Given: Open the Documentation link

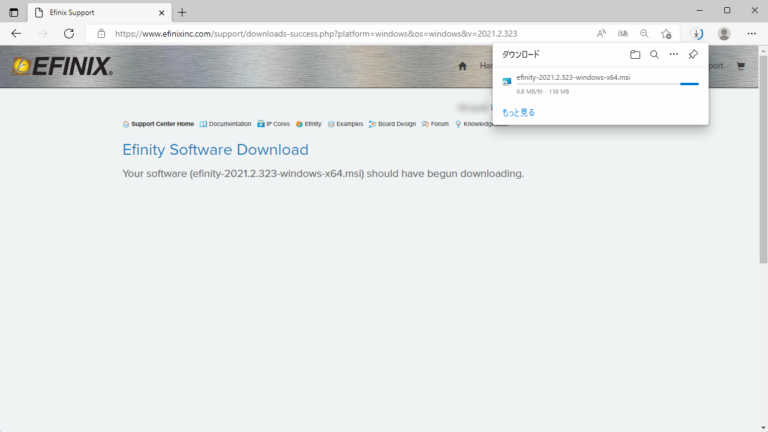Looking at the screenshot, I should [x=229, y=124].
